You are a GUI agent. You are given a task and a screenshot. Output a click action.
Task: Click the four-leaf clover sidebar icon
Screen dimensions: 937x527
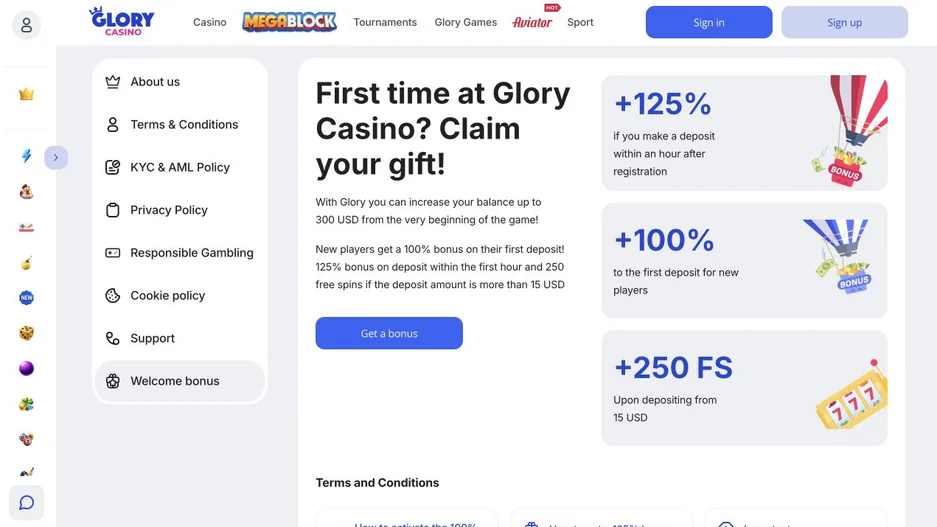[26, 404]
